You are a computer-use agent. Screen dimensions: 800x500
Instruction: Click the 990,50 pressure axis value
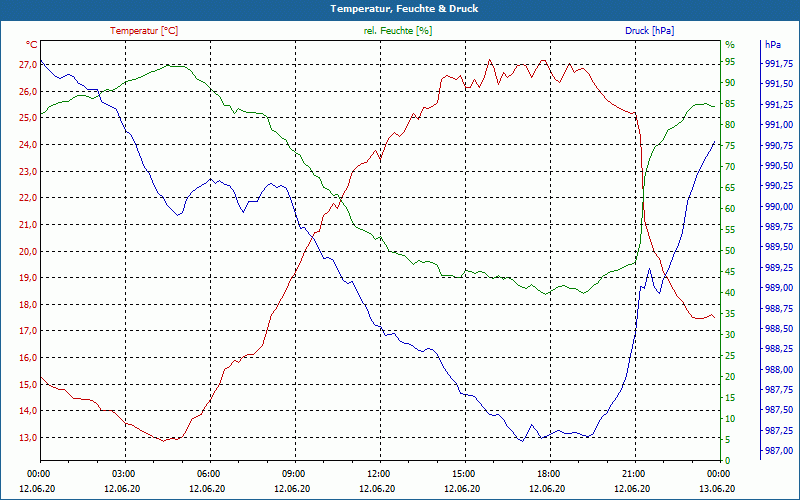(x=779, y=166)
